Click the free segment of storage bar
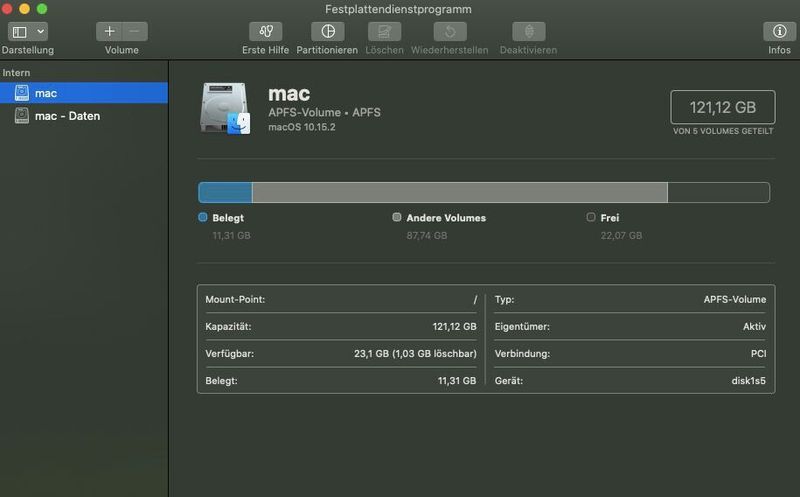The image size is (800, 497). coord(718,192)
